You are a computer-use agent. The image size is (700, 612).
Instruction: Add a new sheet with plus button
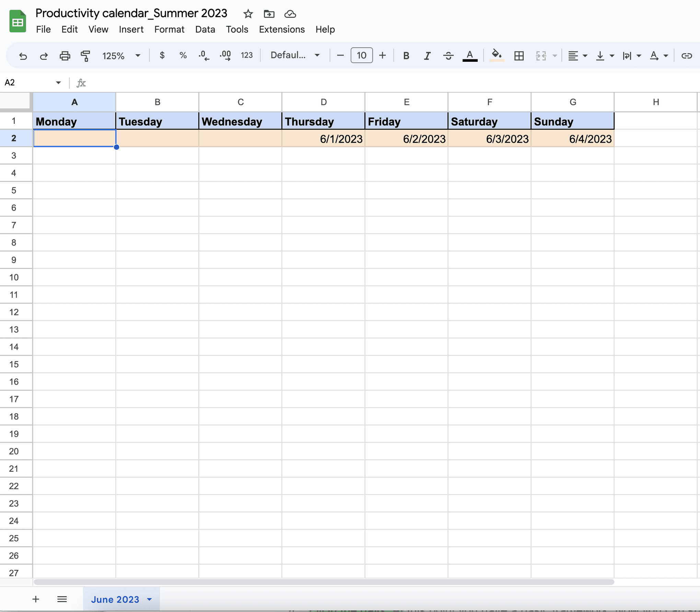pos(36,599)
